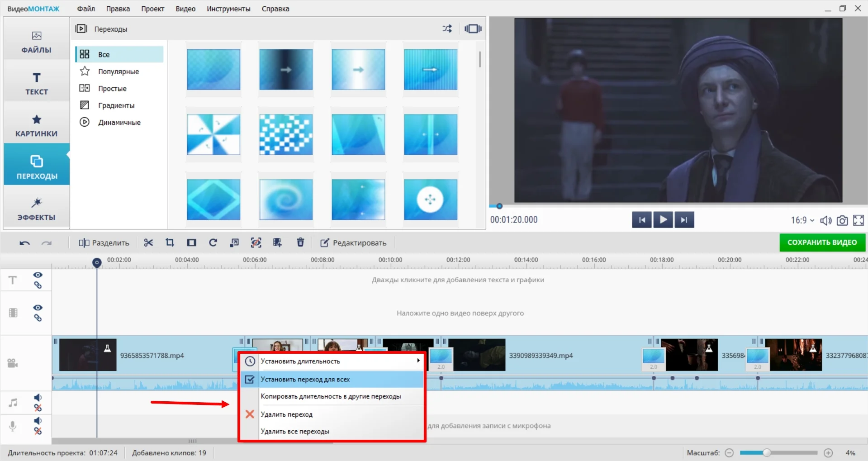Viewport: 868px width, 461px height.
Task: Open the Инструменты menu
Action: (228, 9)
